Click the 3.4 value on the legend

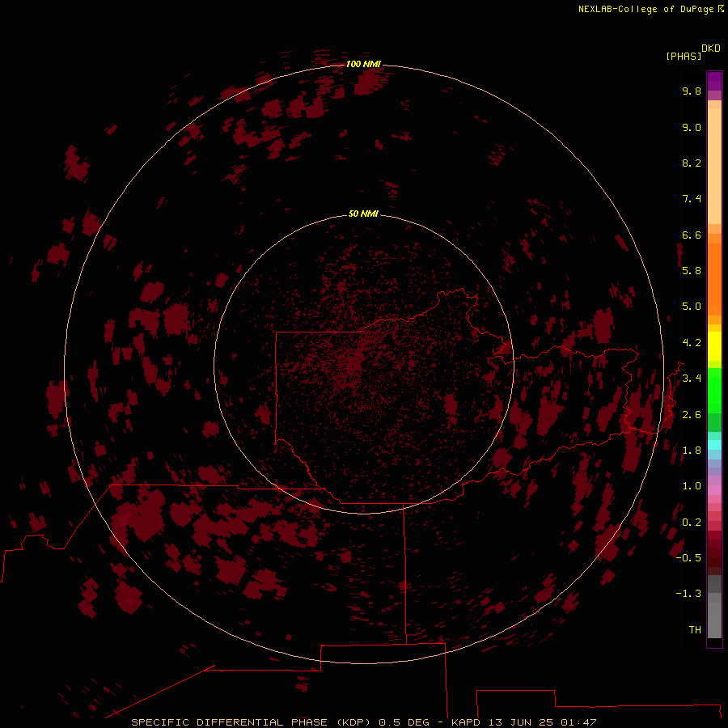click(692, 379)
